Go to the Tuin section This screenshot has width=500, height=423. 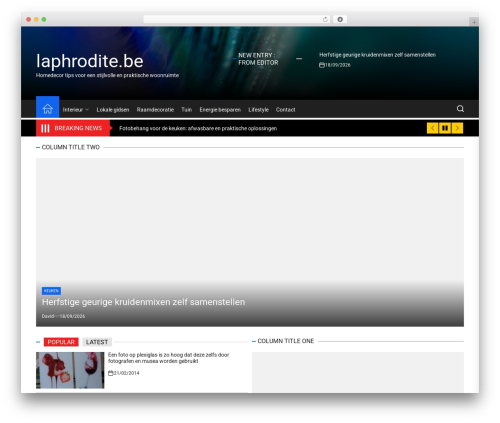[186, 110]
